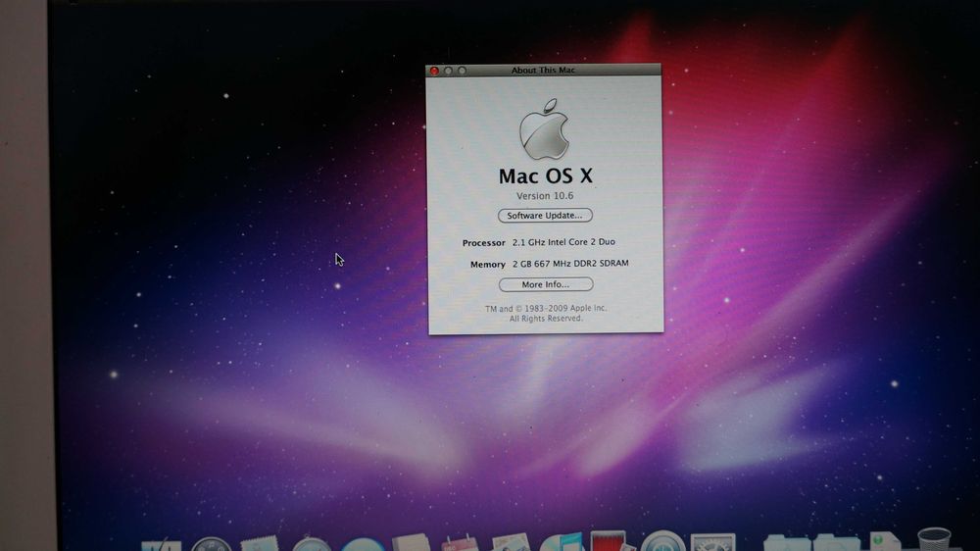The height and width of the screenshot is (551, 980).
Task: Open Dashboard from the Dock
Action: (212, 544)
